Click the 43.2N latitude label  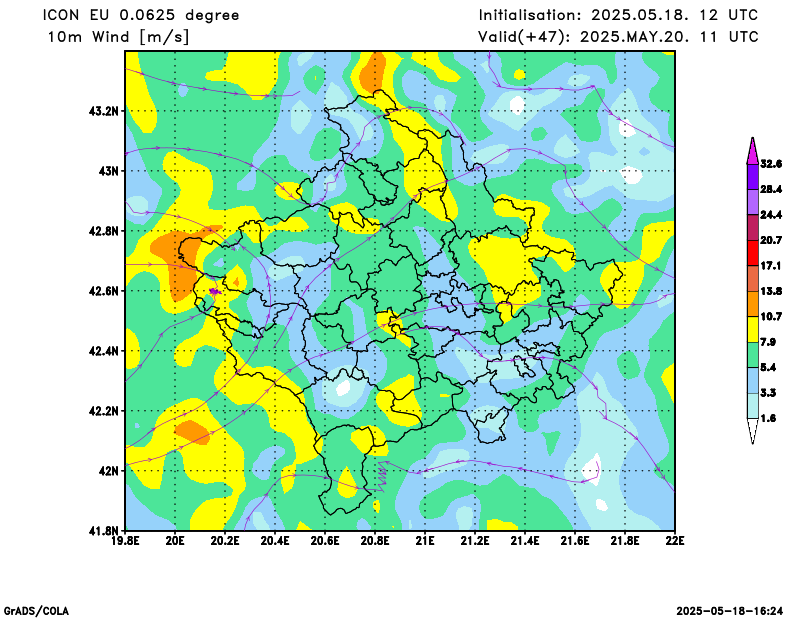tap(104, 111)
